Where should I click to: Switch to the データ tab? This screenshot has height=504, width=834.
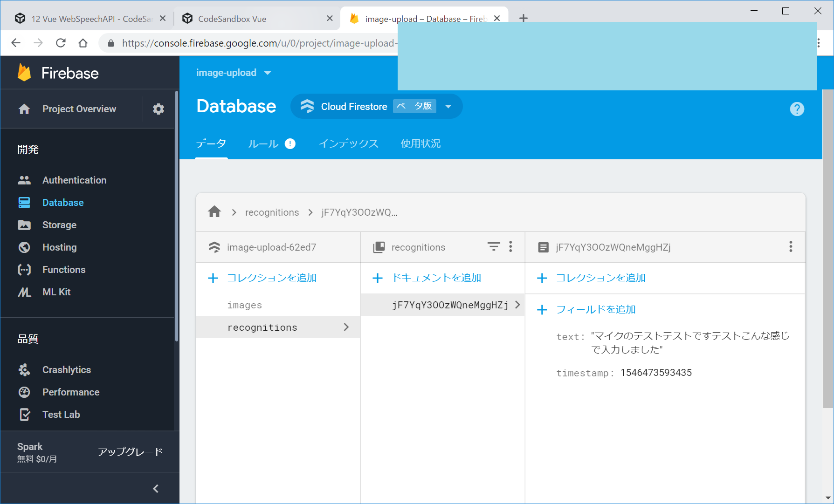point(211,143)
